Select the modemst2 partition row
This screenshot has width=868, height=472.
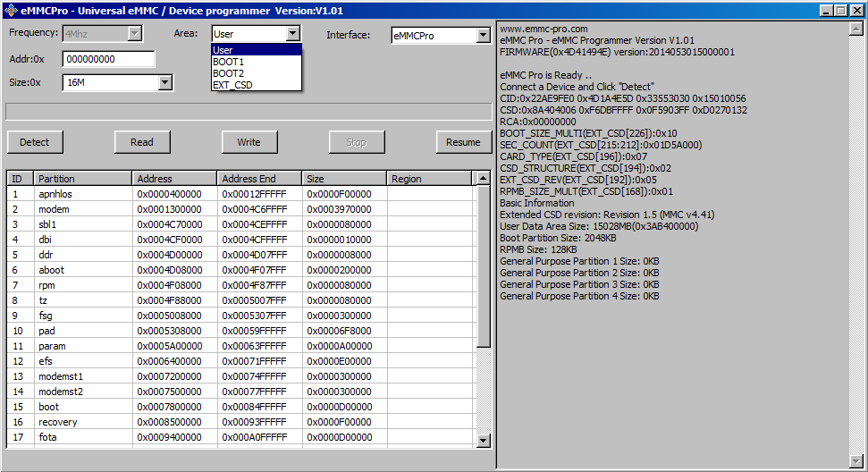(x=240, y=392)
